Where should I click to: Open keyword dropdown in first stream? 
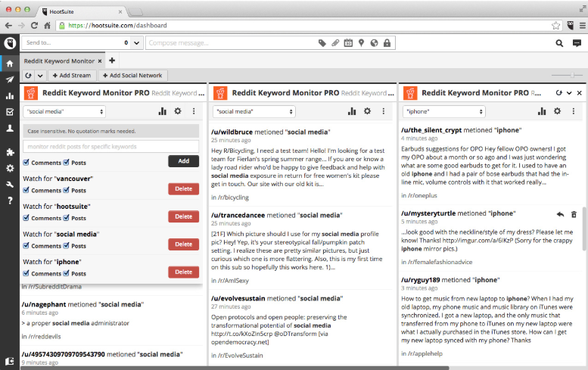pyautogui.click(x=64, y=111)
